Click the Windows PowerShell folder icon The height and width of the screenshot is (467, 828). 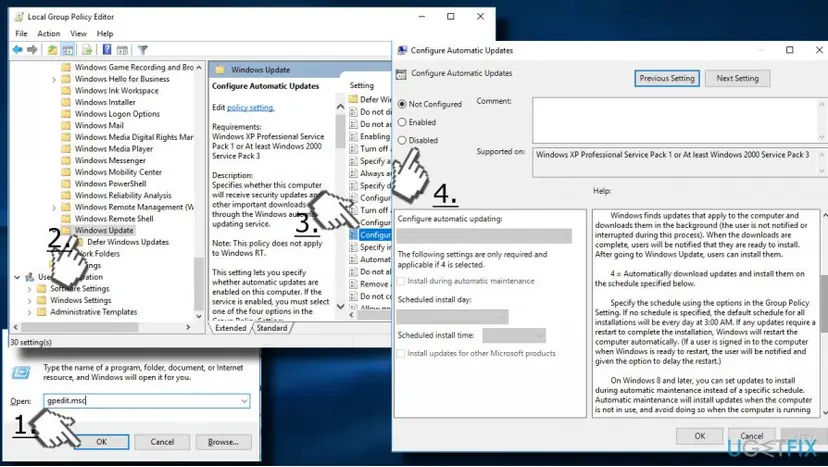click(x=66, y=183)
